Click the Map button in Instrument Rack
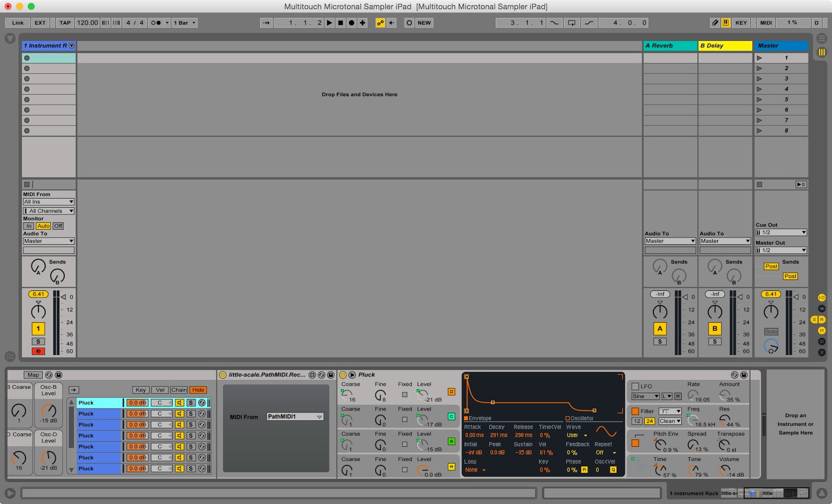 [33, 375]
